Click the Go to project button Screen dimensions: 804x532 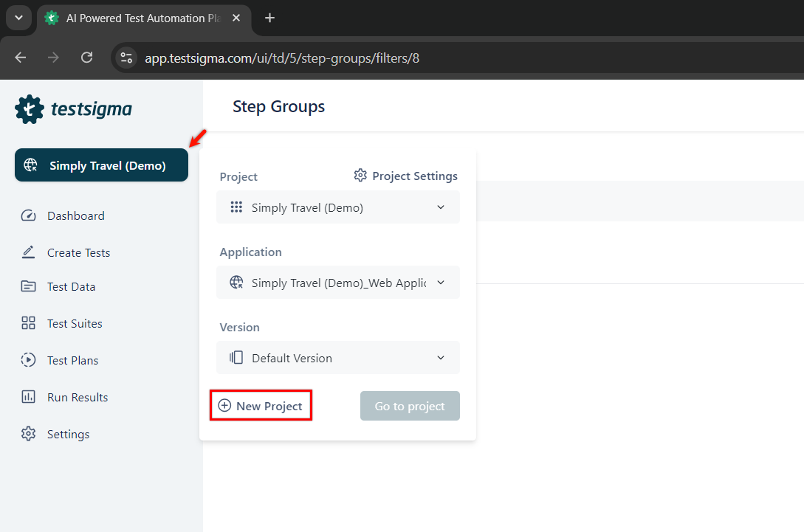pyautogui.click(x=410, y=406)
